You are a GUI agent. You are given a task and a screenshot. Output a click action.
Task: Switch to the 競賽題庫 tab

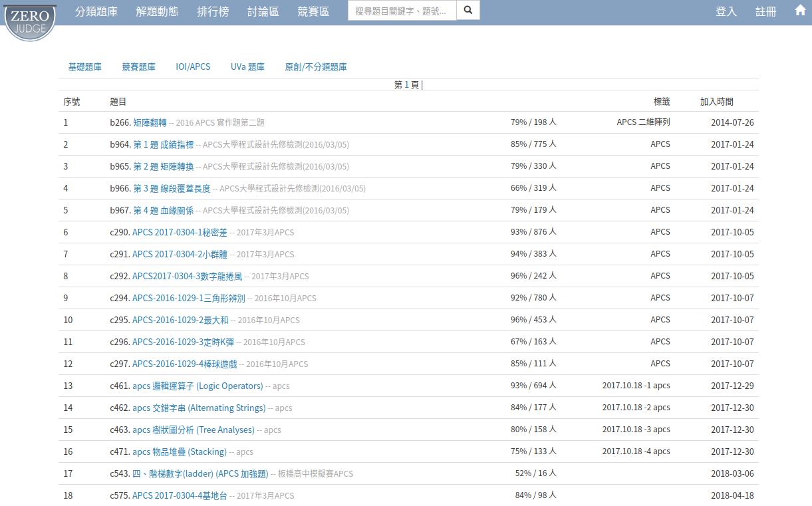click(x=138, y=67)
